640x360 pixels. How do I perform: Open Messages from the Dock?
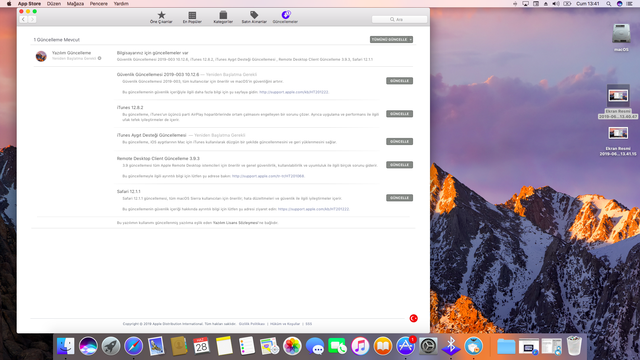pos(315,346)
